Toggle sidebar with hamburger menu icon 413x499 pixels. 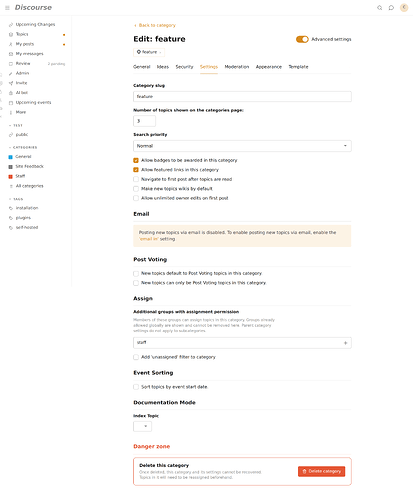(x=7, y=8)
